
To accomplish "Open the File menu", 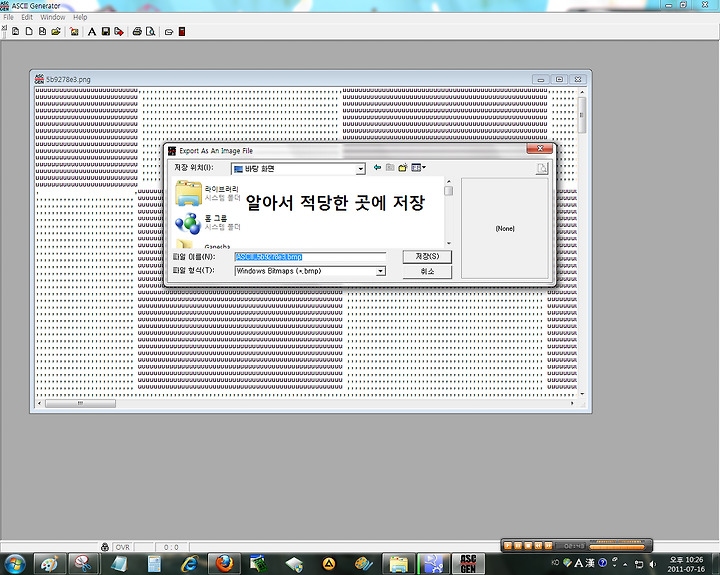I will (x=8, y=17).
